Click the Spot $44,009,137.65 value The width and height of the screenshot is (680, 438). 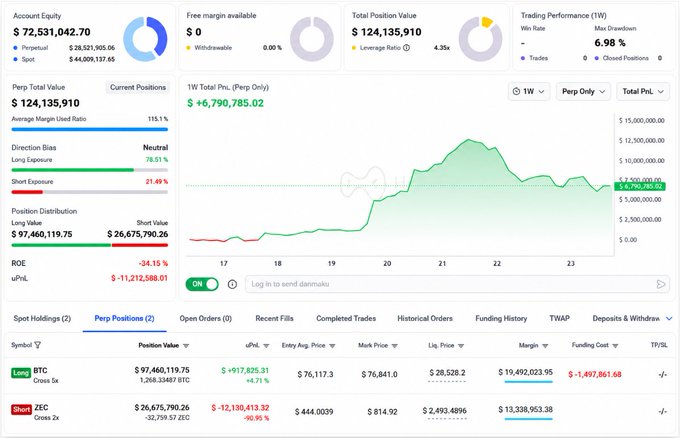[x=92, y=59]
